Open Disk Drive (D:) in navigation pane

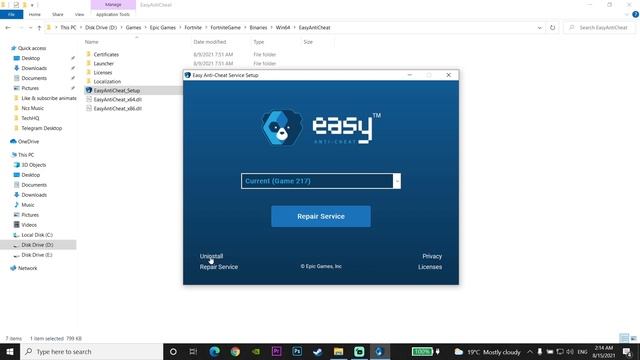[37, 245]
